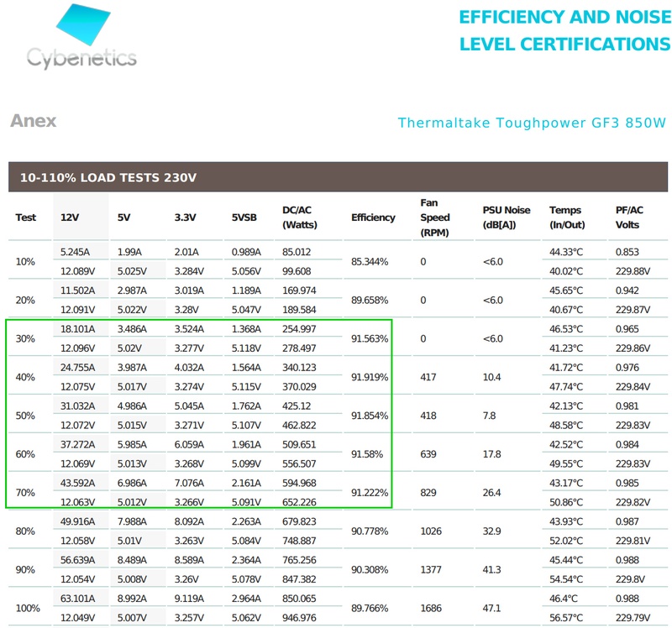Click the "3.3V" column header
The width and height of the screenshot is (672, 628).
click(x=185, y=217)
